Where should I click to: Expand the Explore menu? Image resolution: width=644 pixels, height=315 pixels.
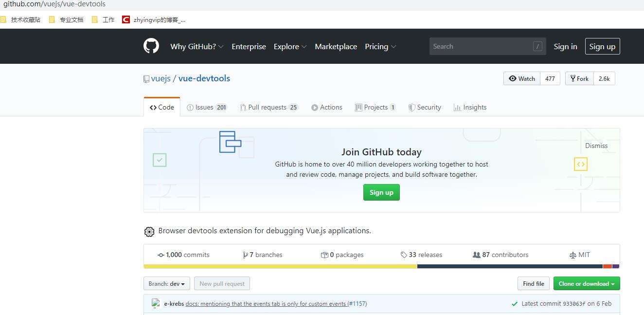click(290, 47)
